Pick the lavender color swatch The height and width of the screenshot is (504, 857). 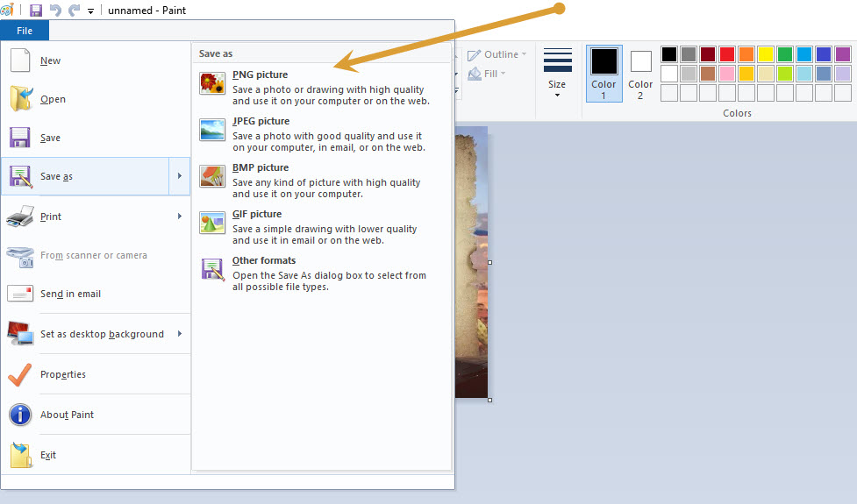coord(843,73)
